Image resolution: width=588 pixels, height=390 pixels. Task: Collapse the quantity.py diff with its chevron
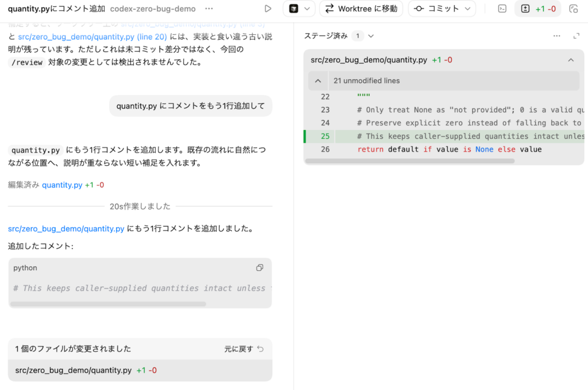pyautogui.click(x=571, y=60)
